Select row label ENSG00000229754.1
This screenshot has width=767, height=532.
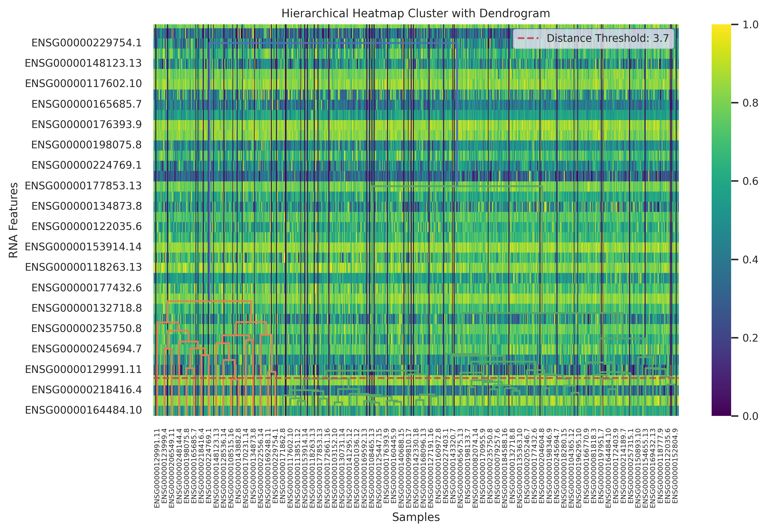pos(86,43)
